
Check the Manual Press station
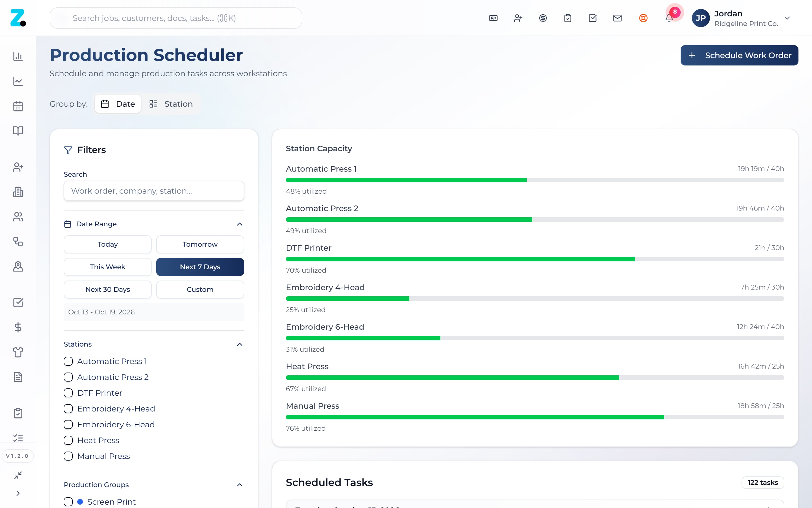68,456
